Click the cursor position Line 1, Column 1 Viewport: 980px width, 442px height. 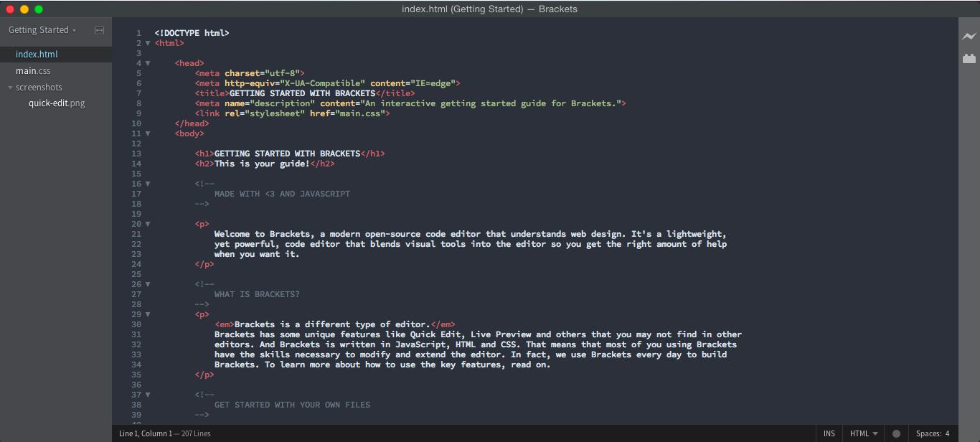145,433
